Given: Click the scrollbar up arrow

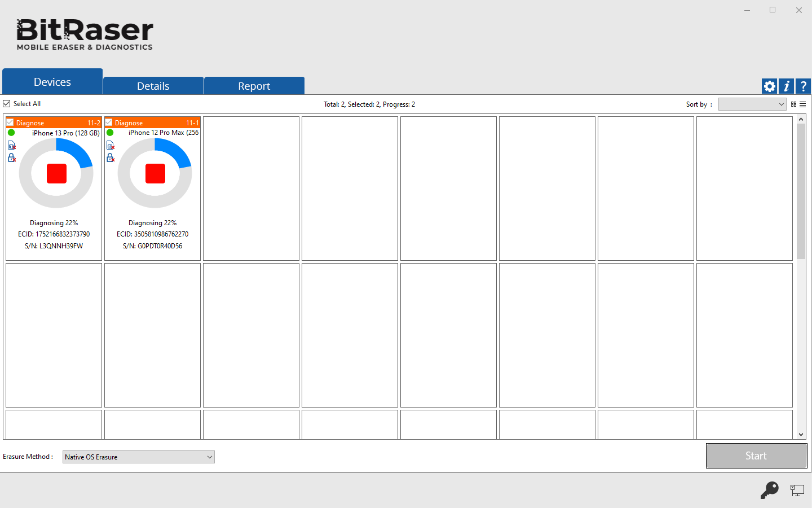Looking at the screenshot, I should (801, 119).
